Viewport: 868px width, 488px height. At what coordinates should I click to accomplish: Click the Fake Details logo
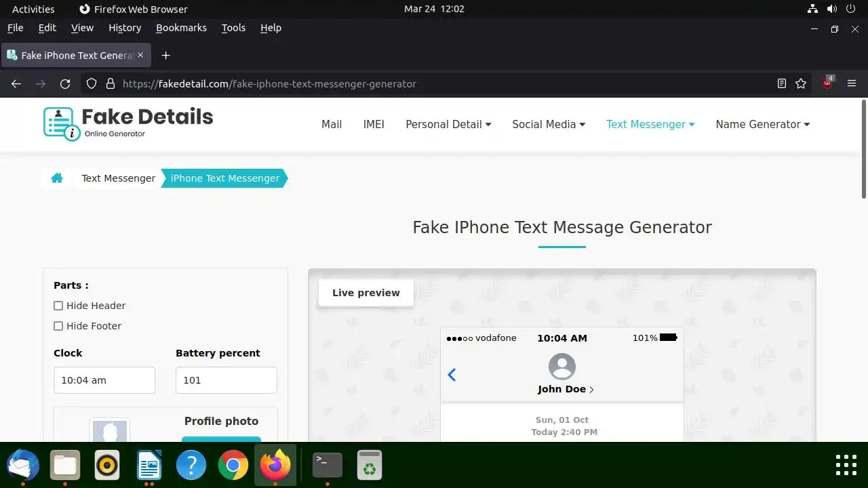[128, 124]
